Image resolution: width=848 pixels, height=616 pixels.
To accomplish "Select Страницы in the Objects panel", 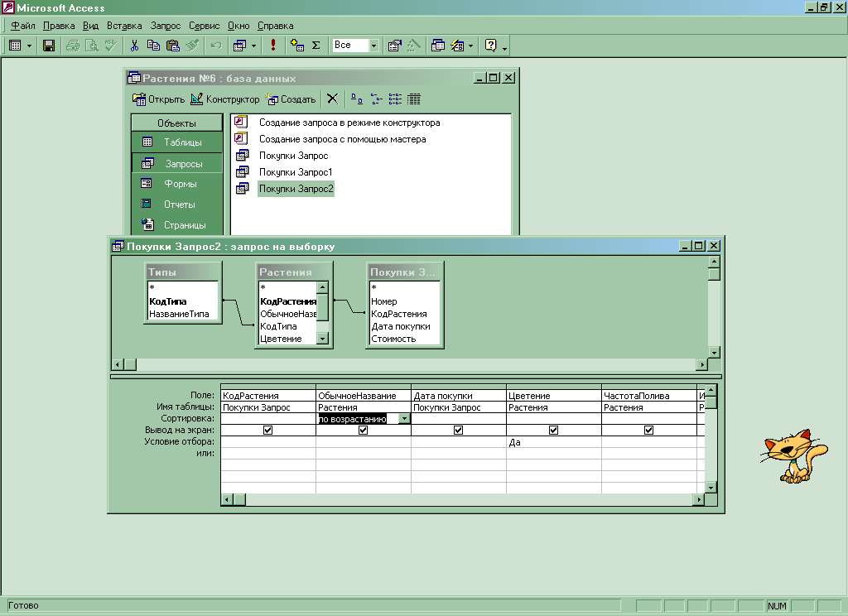I will [176, 225].
